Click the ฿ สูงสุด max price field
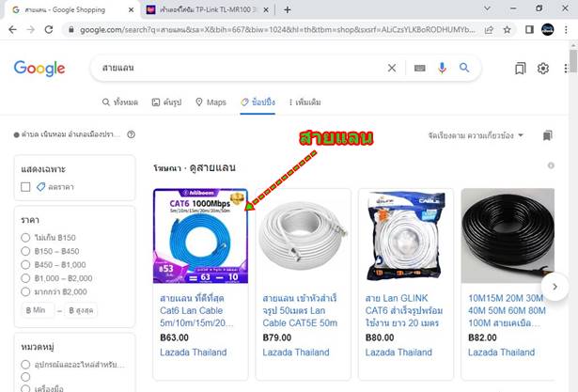Screen dimensions: 578x392 [81, 310]
